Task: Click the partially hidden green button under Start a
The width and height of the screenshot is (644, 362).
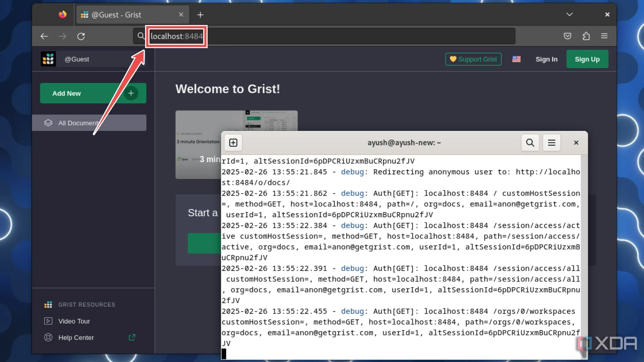Action: 204,243
